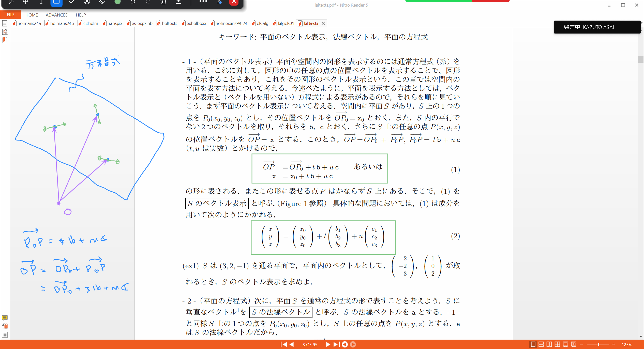Switch to clsholm document tab
The width and height of the screenshot is (644, 349).
point(88,23)
